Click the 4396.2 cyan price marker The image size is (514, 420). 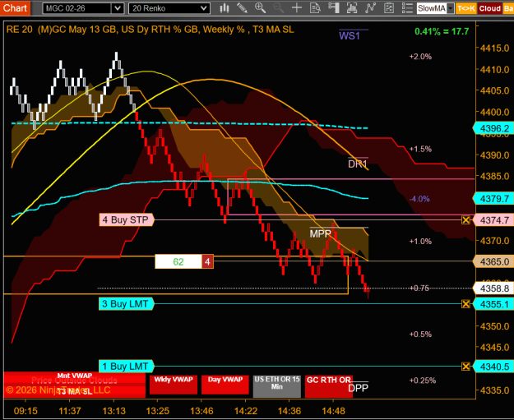[493, 128]
